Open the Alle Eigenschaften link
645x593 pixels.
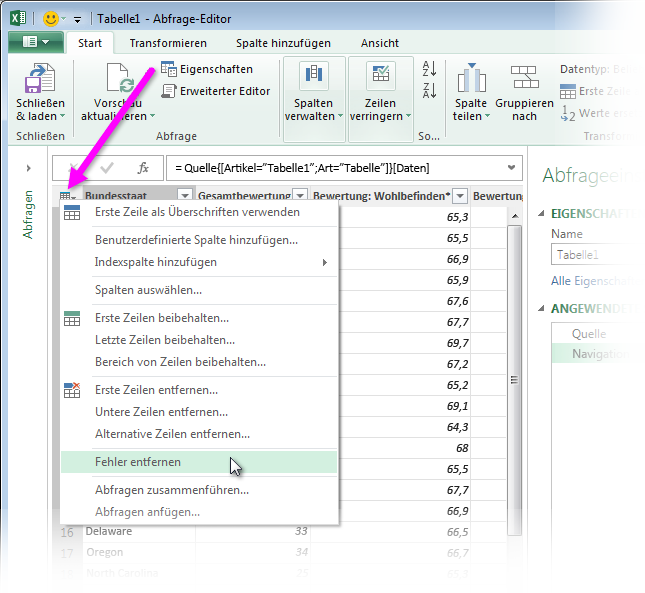click(592, 281)
